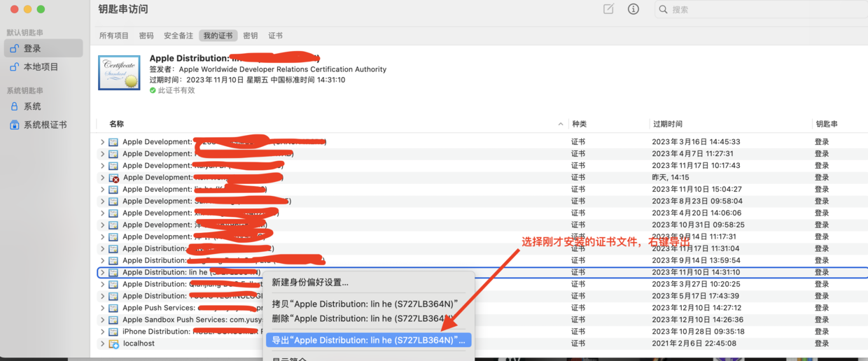Expand the Apple Distribution: lin he row
Viewport: 868px width, 361px height.
pyautogui.click(x=102, y=273)
